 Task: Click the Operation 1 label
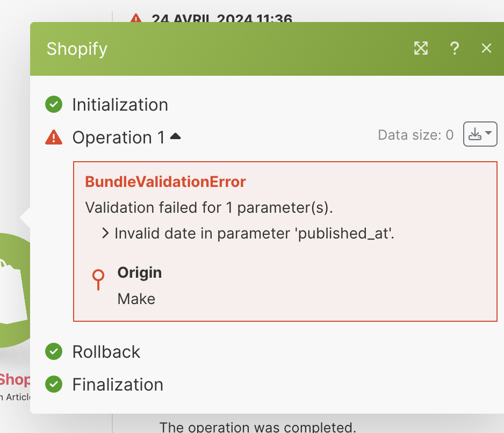point(118,138)
